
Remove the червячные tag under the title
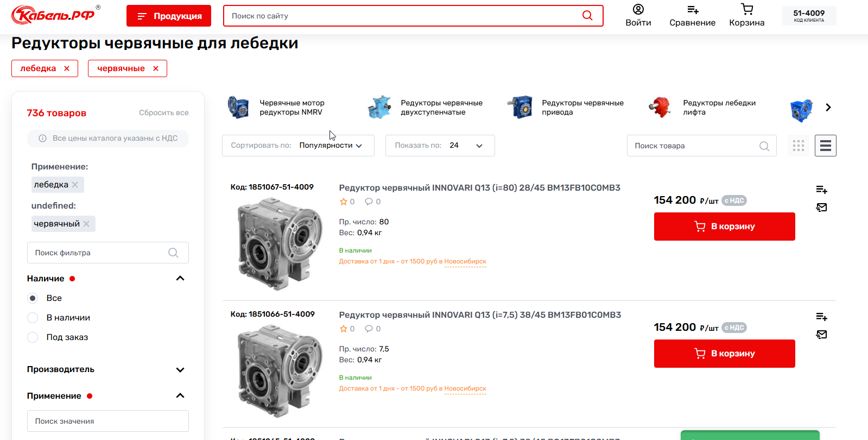156,68
